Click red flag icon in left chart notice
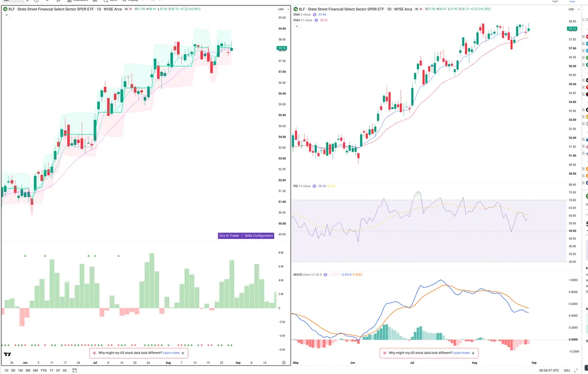This screenshot has width=588, height=374. 95,352
